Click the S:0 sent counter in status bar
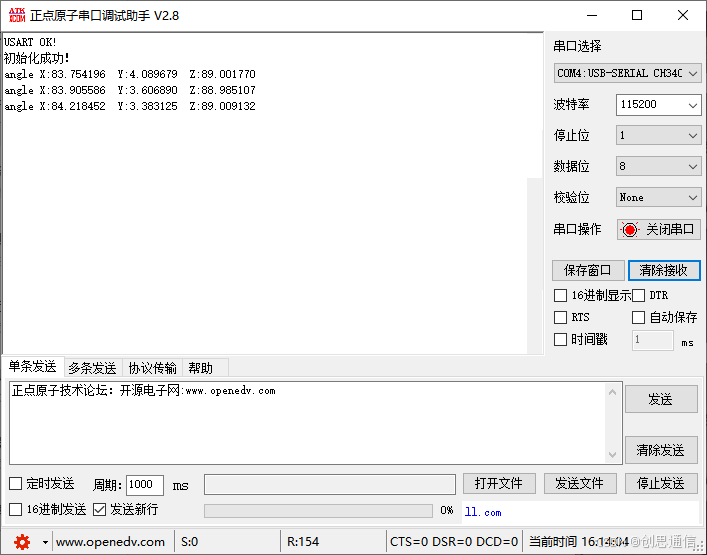707x555 pixels. [189, 541]
